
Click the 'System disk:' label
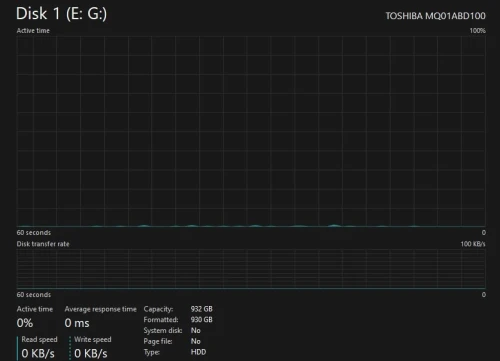(x=163, y=330)
